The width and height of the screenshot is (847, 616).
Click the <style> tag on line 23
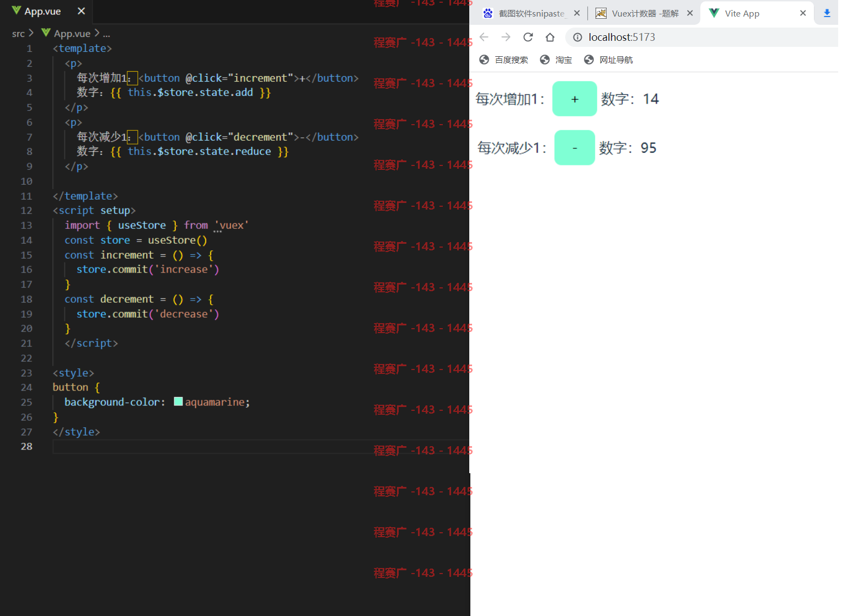click(x=73, y=373)
